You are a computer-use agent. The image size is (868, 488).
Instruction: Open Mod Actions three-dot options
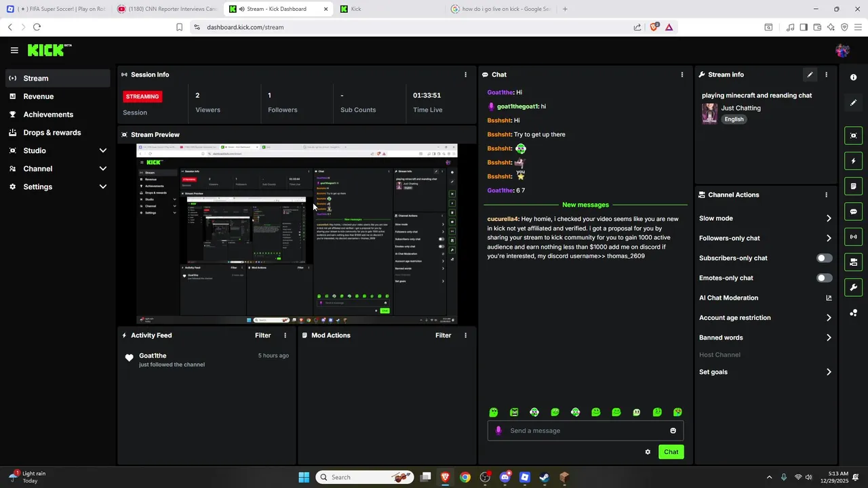[465, 335]
